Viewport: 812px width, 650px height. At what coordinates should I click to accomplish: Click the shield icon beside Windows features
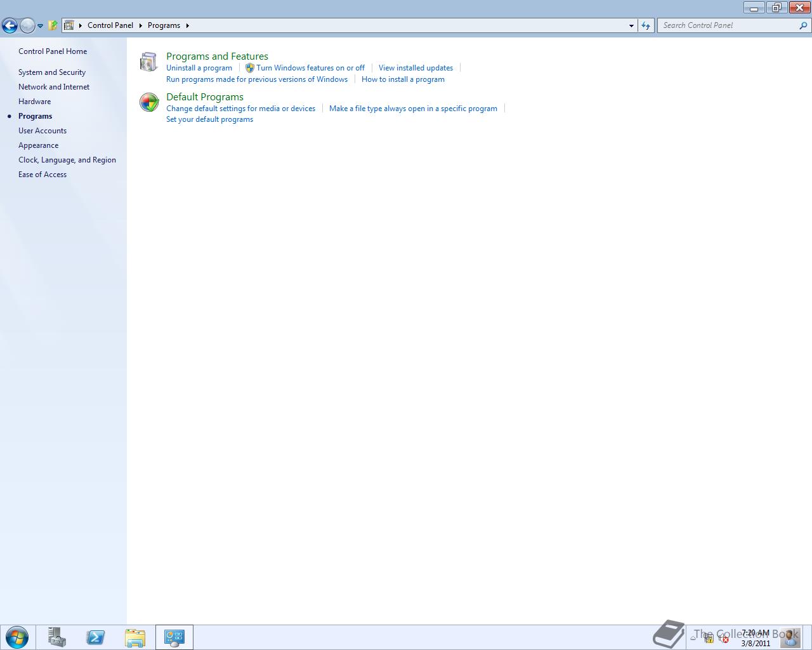(250, 68)
